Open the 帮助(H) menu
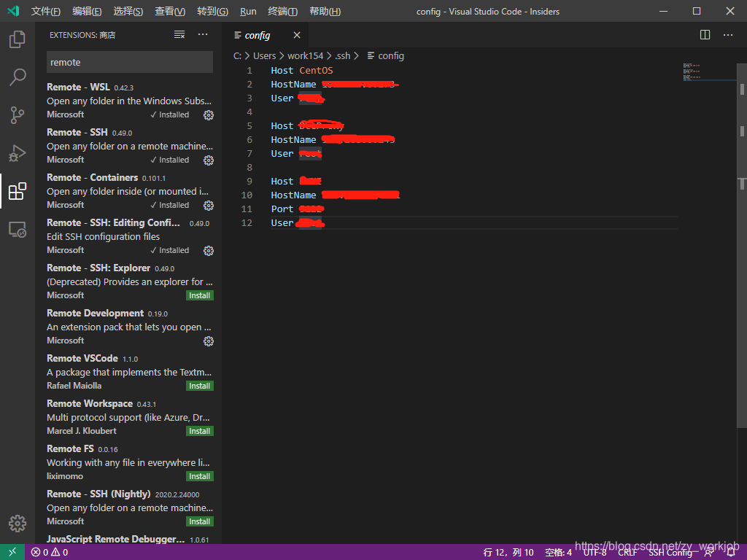The height and width of the screenshot is (560, 747). 325,12
